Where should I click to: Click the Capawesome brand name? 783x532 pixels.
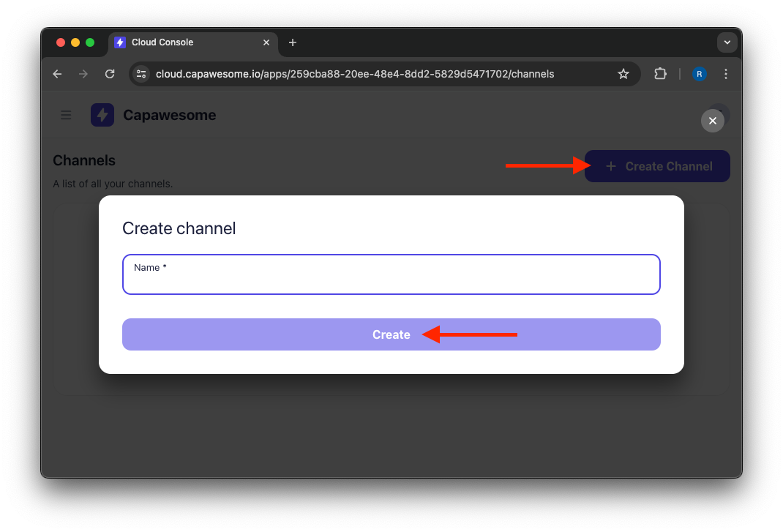click(x=169, y=115)
